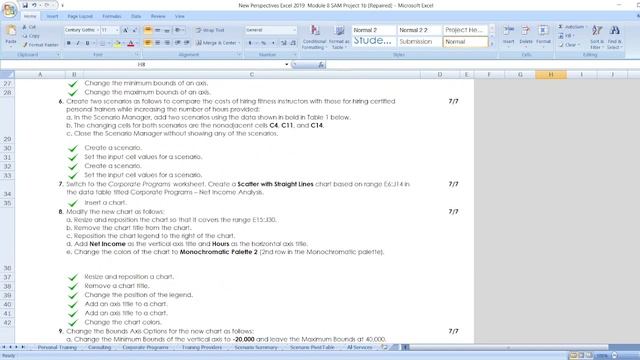Cut the selection

point(29,27)
